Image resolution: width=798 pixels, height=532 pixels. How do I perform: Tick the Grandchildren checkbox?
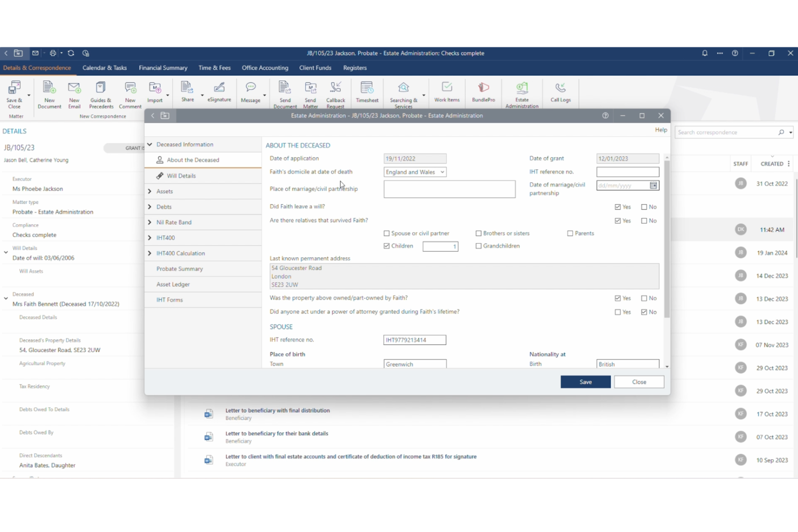point(479,246)
